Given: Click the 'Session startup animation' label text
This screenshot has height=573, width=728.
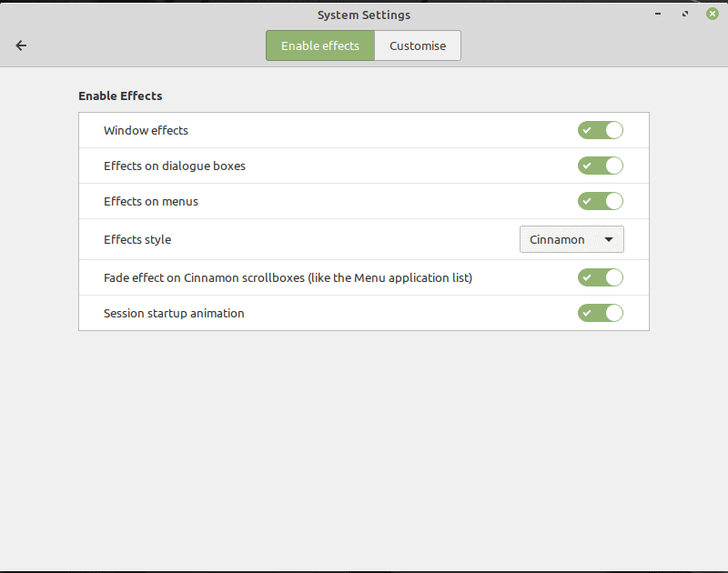Looking at the screenshot, I should click(174, 313).
